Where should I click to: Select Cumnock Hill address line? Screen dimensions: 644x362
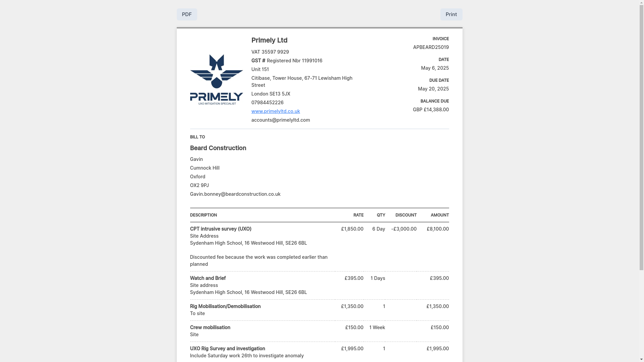tap(205, 168)
